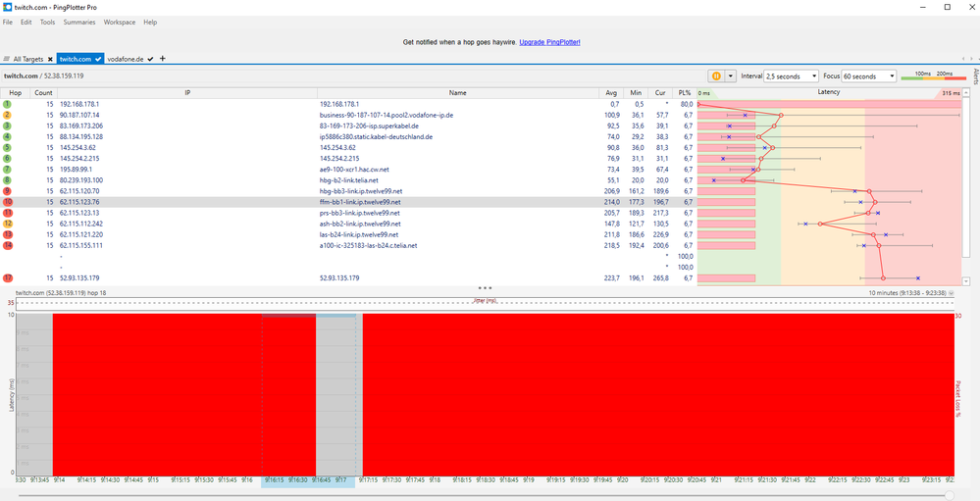
Task: Switch to the All Targets tab
Action: point(28,59)
